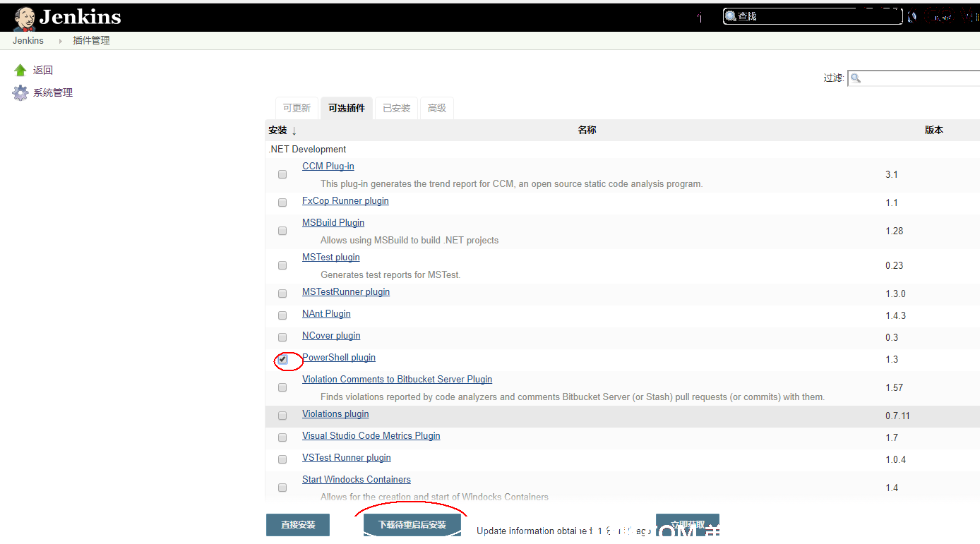Click version 1.57 in Bitbucket row
980x544 pixels.
click(895, 388)
